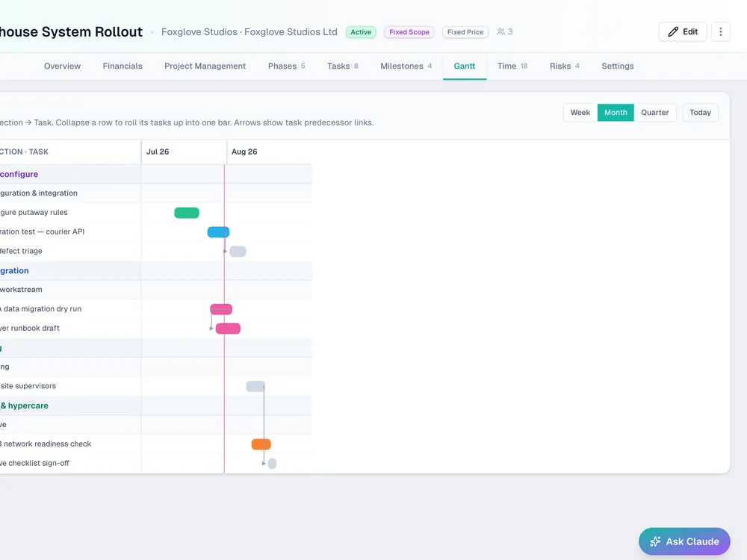
Task: Switch Gantt view to Quarter
Action: click(654, 113)
